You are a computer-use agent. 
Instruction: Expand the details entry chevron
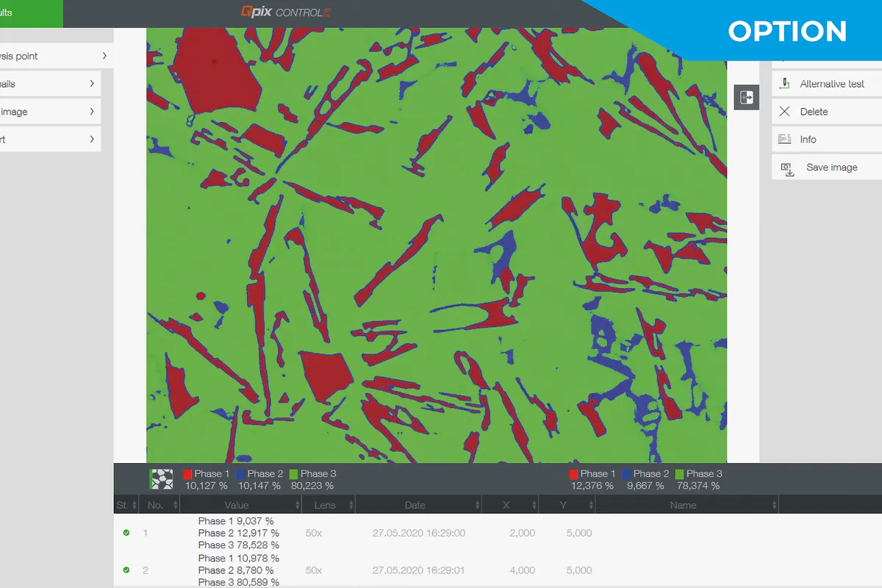(92, 84)
